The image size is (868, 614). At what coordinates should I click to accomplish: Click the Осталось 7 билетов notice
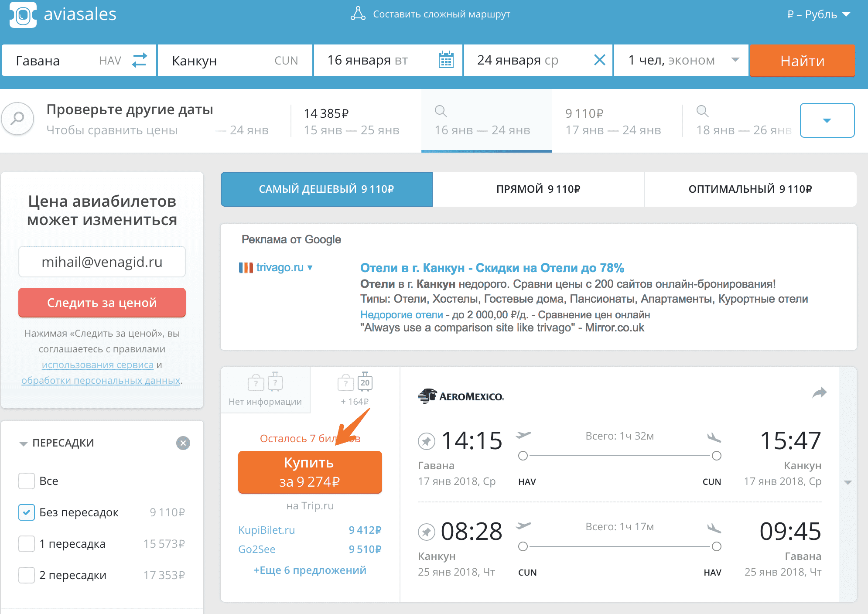310,438
